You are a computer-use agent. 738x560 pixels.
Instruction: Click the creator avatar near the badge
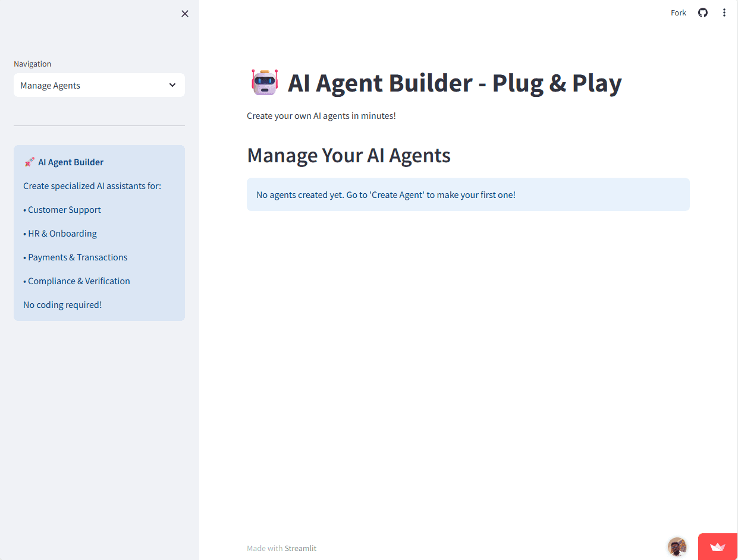(x=677, y=546)
